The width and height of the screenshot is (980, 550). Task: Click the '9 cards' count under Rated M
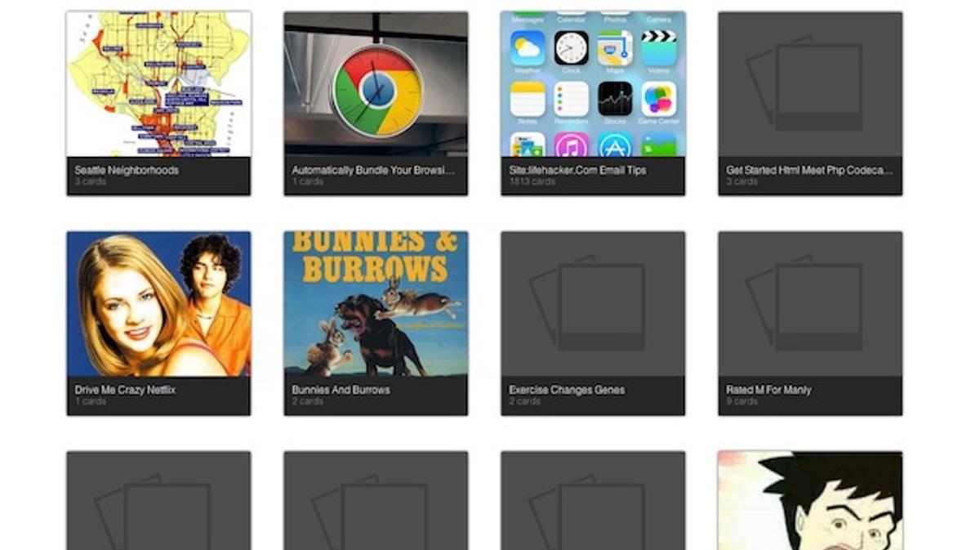(x=742, y=401)
